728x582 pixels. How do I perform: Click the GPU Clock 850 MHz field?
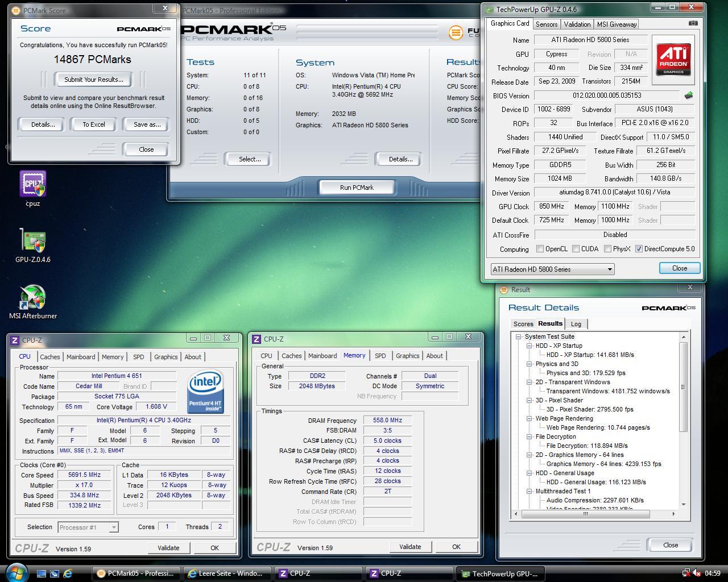coord(551,206)
